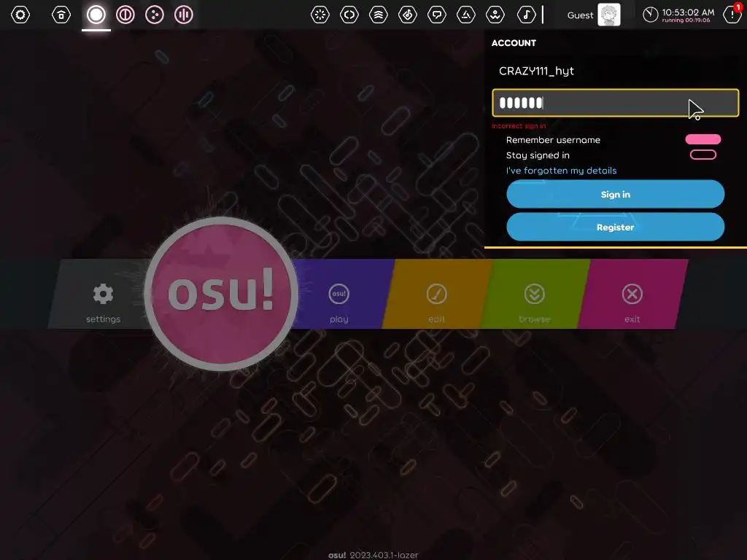The height and width of the screenshot is (560, 747).
Task: Click the Register button
Action: [x=615, y=227]
